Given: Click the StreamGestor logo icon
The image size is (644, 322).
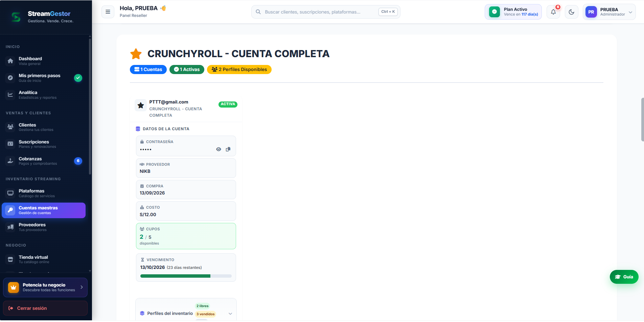Looking at the screenshot, I should click(16, 17).
